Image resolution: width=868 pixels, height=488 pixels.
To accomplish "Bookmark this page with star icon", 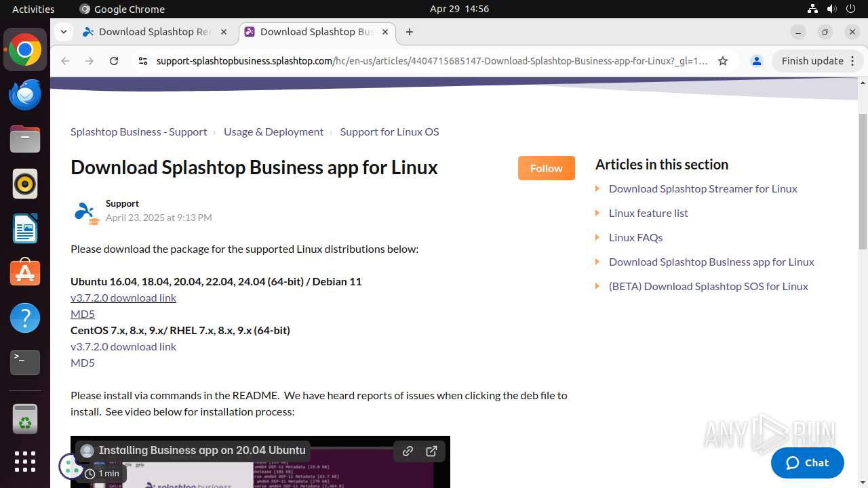I will click(723, 61).
